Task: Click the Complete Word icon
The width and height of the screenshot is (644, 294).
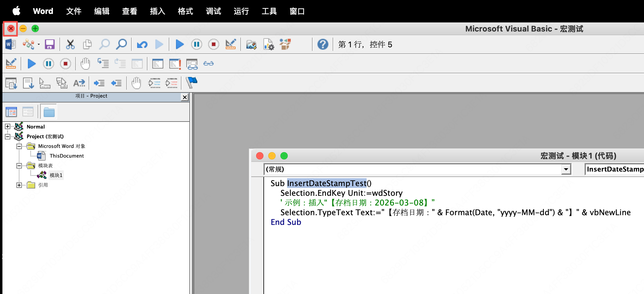Action: pyautogui.click(x=79, y=83)
